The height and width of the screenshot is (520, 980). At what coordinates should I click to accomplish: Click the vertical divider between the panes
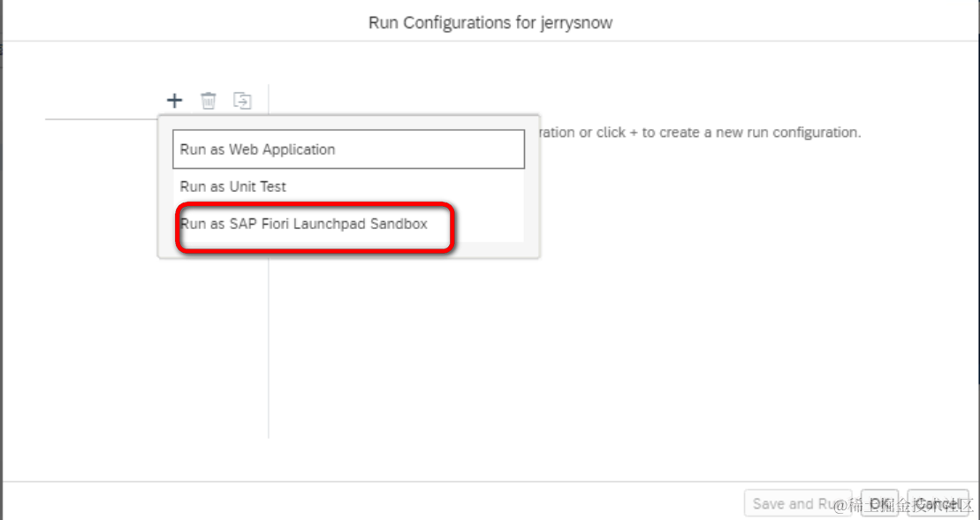[x=269, y=354]
